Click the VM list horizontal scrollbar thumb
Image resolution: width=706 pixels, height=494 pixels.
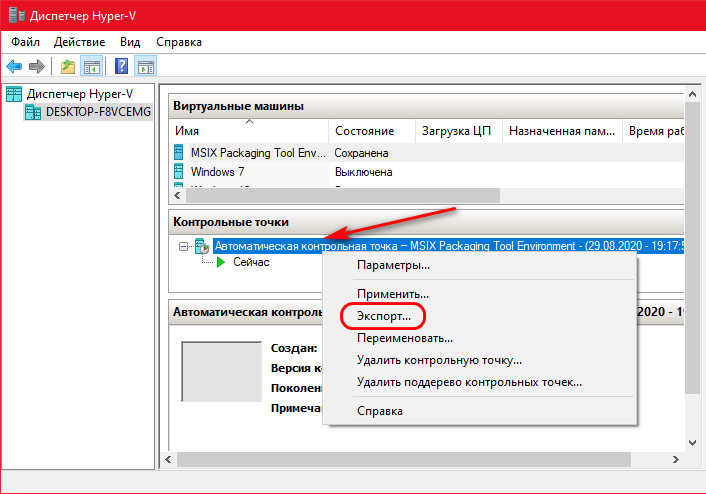point(343,196)
